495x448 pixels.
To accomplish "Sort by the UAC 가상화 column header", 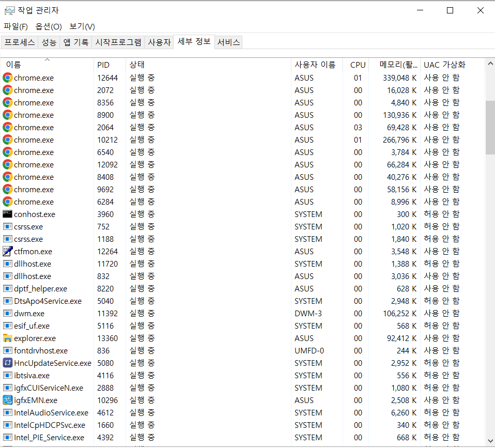I will [453, 65].
